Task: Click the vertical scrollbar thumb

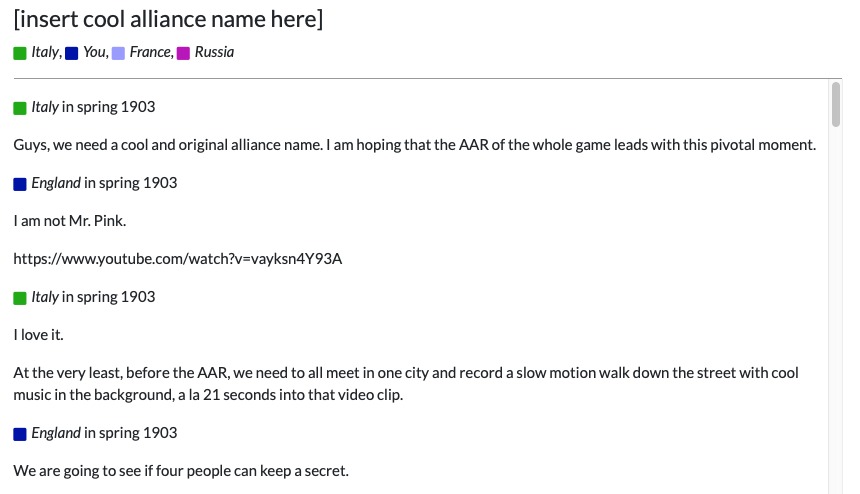Action: (836, 104)
